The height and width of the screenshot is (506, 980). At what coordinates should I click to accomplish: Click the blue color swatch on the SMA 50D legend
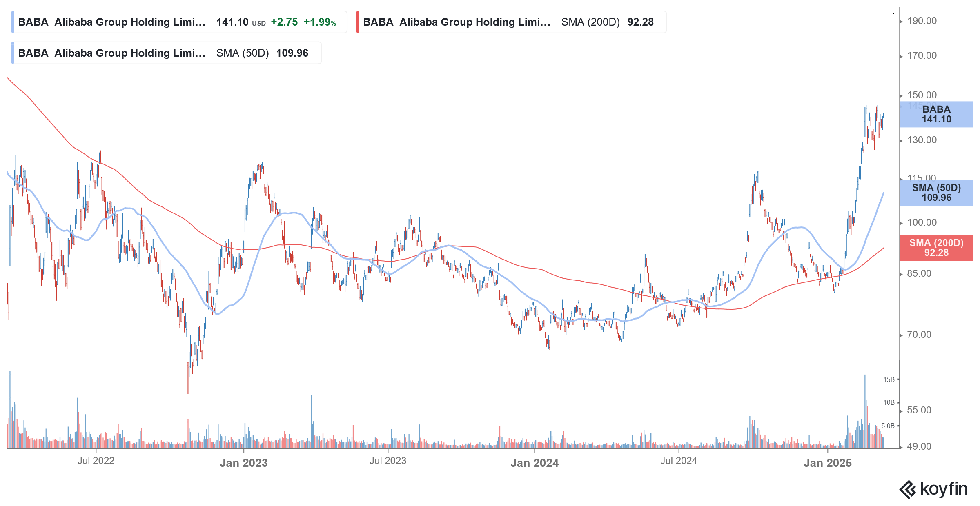(x=12, y=53)
